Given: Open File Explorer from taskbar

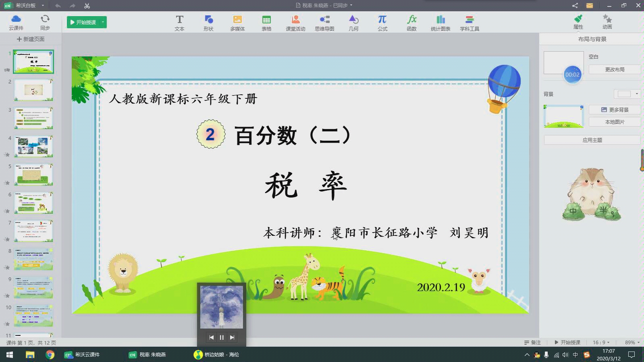Looking at the screenshot, I should (30, 355).
